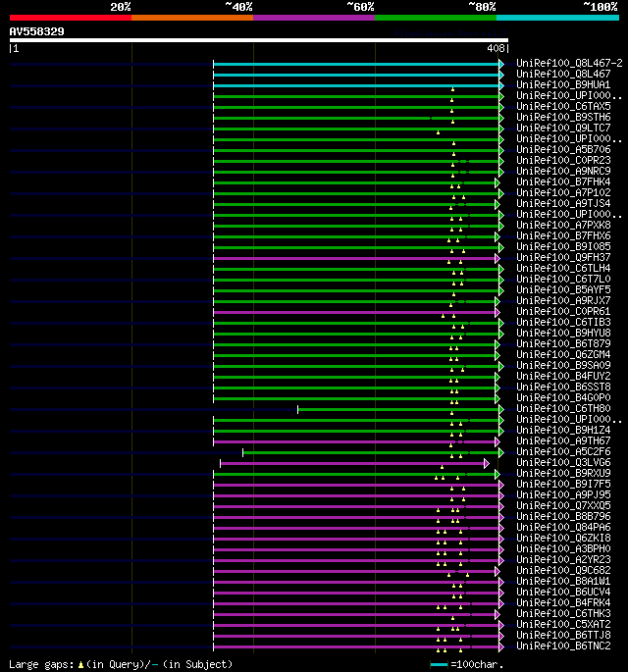The height and width of the screenshot is (672, 628).
Task: Select the UniRef100_B4G0P0 label
Action: [x=563, y=397]
